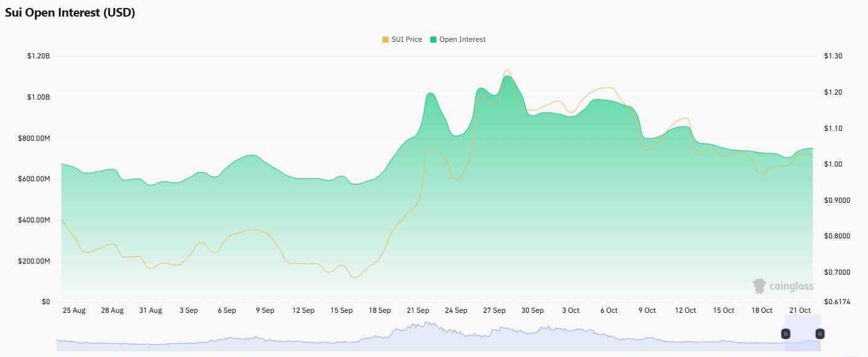Click the 6 Oct date label
The image size is (868, 357).
tap(608, 310)
